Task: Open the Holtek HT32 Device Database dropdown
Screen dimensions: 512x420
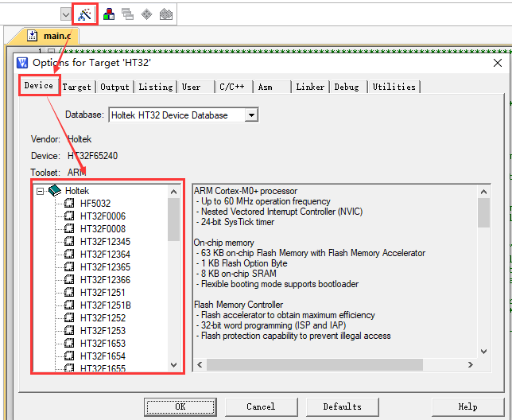Action: tap(251, 115)
